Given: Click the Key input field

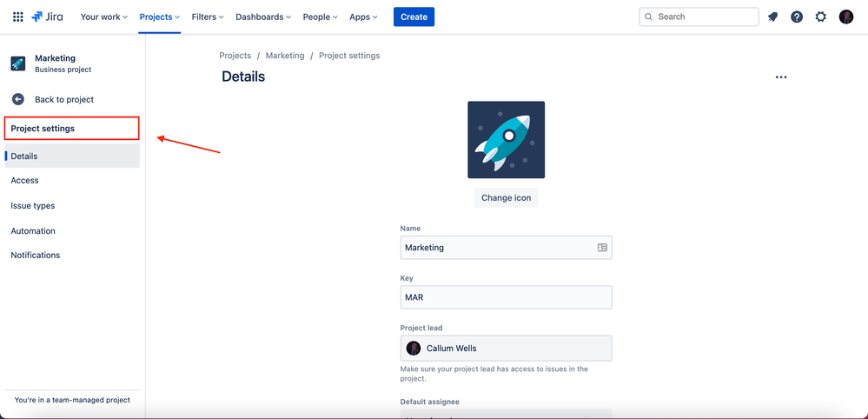Looking at the screenshot, I should [506, 297].
